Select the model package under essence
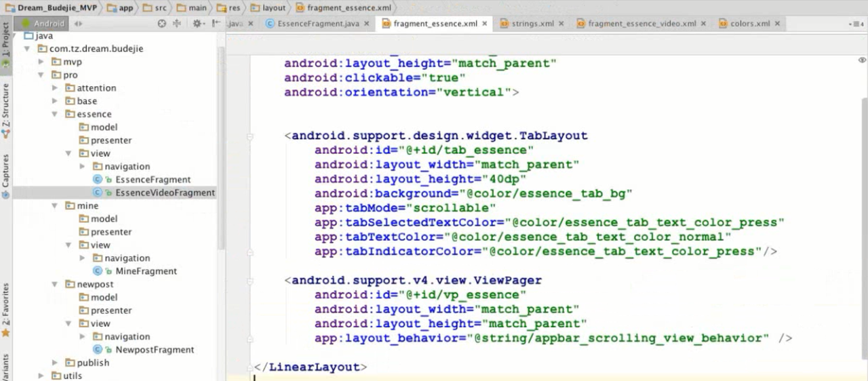868x381 pixels. 104,127
